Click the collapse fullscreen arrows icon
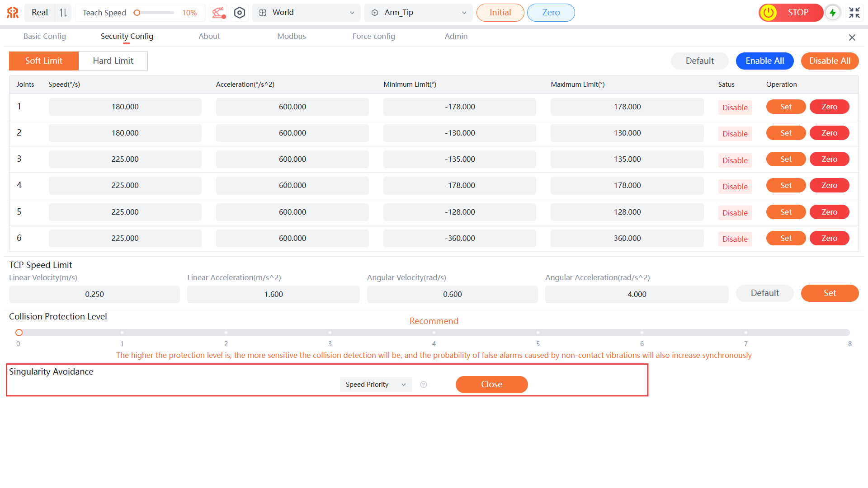Screen dimensions: 868x488 (854, 13)
